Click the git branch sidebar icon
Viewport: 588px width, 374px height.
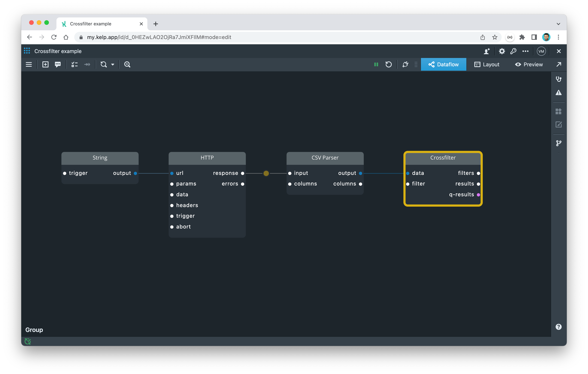558,143
